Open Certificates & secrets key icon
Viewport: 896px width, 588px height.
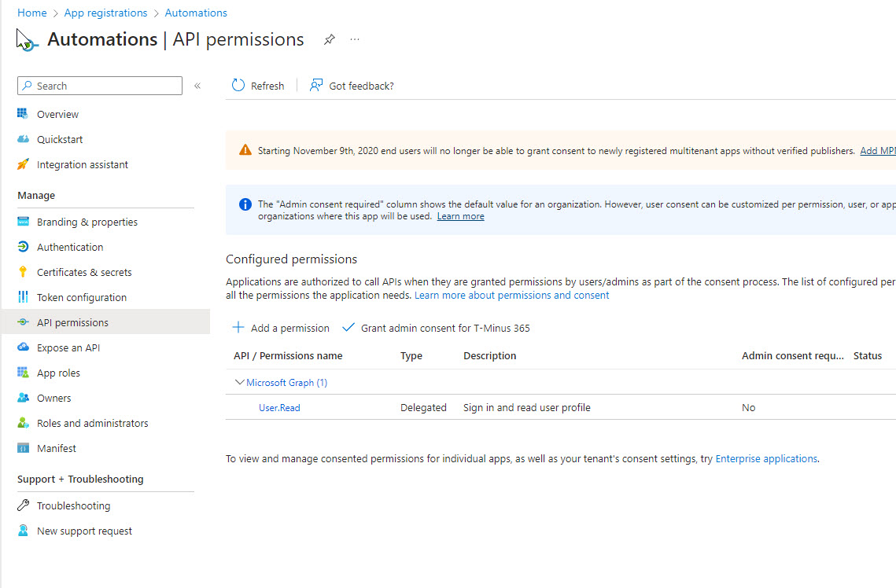23,272
